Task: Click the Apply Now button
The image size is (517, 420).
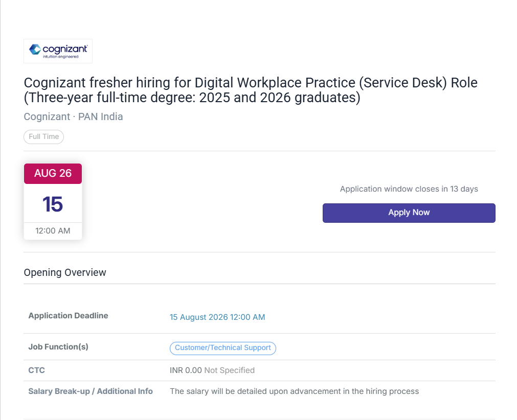Action: coord(409,213)
